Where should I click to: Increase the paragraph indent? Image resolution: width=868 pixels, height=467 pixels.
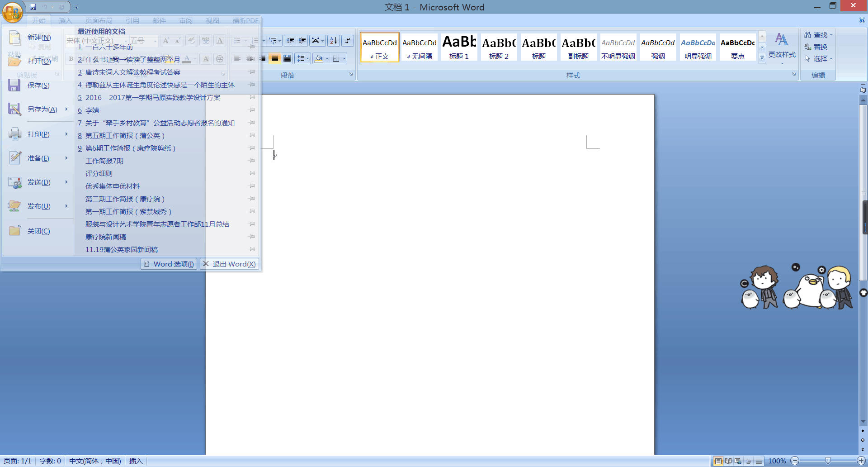click(302, 41)
